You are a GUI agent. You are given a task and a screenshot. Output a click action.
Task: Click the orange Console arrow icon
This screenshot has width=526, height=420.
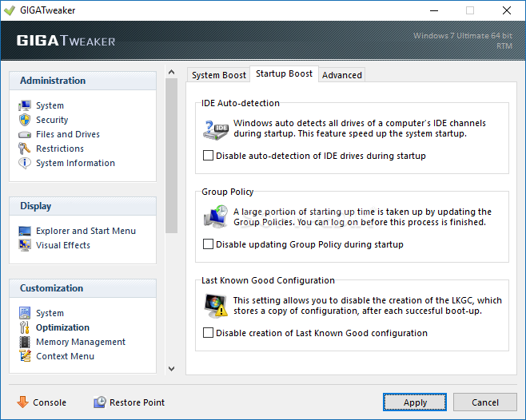23,402
